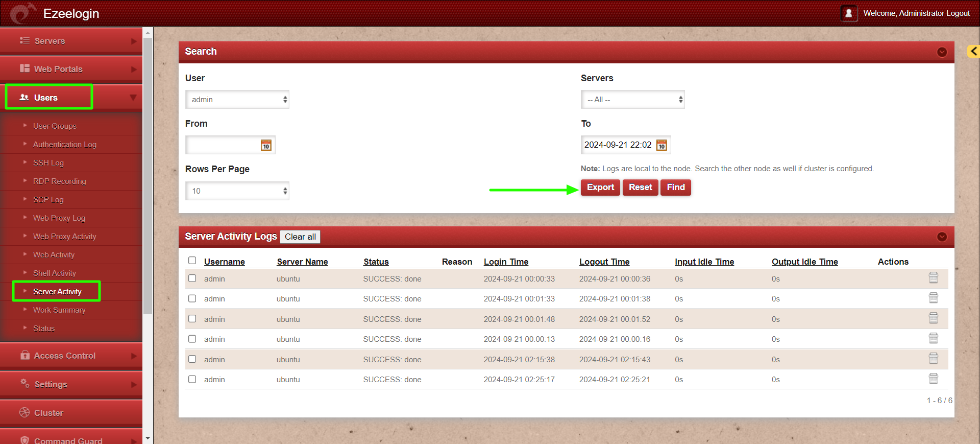Check the box for the 02:25:17 login row
Viewport: 980px width, 444px height.
click(192, 379)
